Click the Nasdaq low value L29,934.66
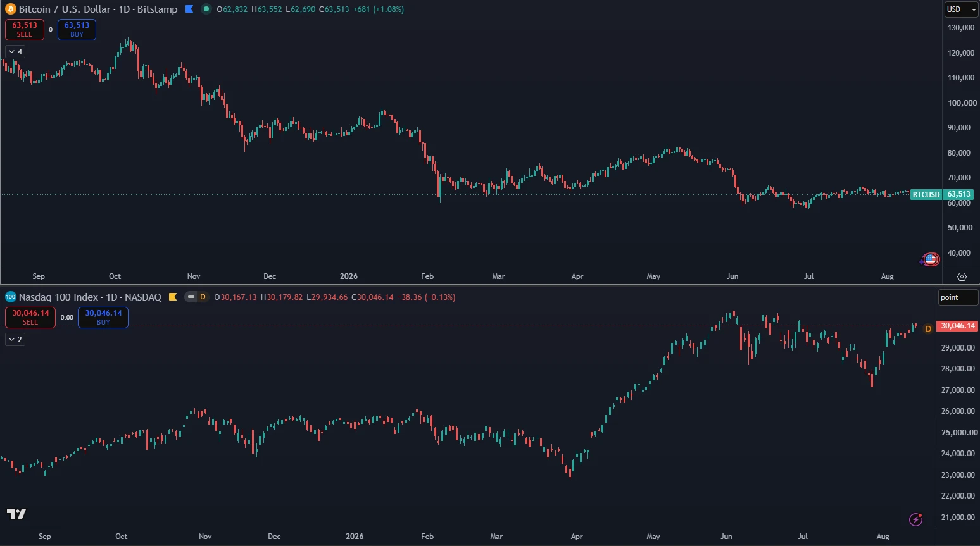 (327, 297)
